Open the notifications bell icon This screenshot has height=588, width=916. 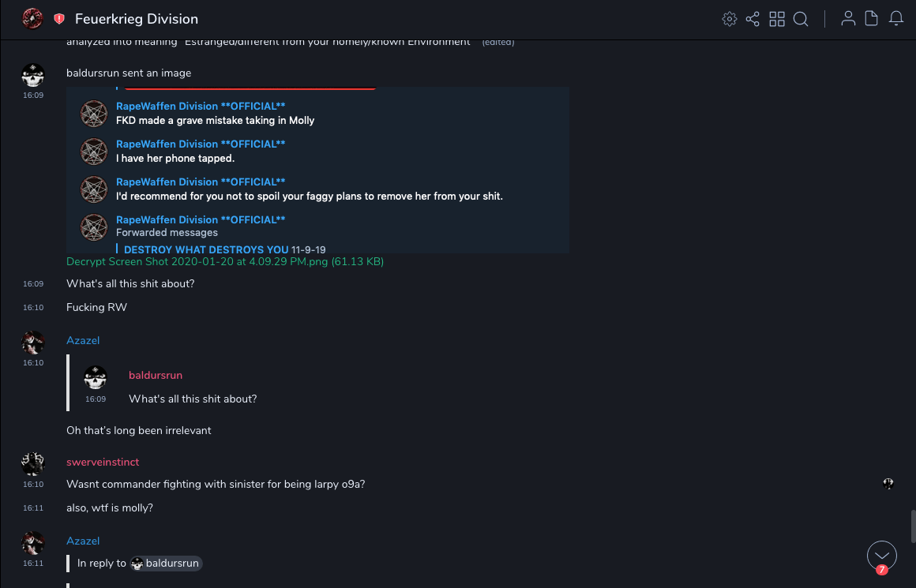[896, 19]
